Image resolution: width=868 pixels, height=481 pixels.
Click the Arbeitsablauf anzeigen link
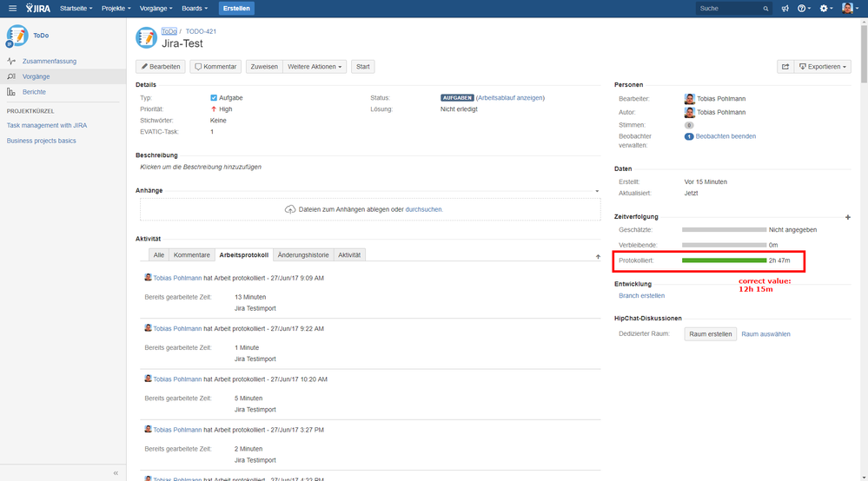click(x=510, y=98)
